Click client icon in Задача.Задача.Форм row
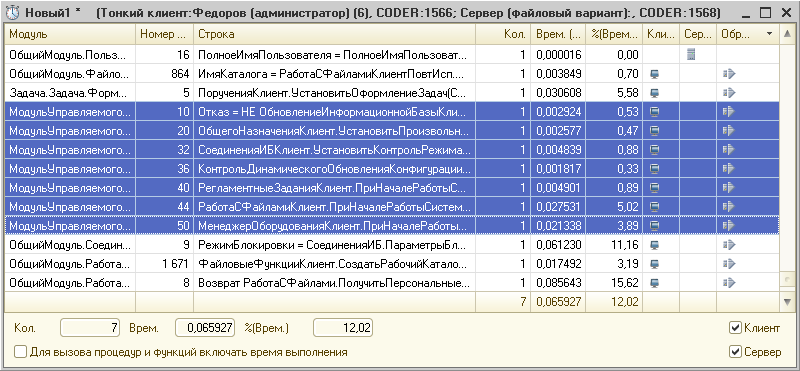The image size is (800, 371). pos(655,93)
